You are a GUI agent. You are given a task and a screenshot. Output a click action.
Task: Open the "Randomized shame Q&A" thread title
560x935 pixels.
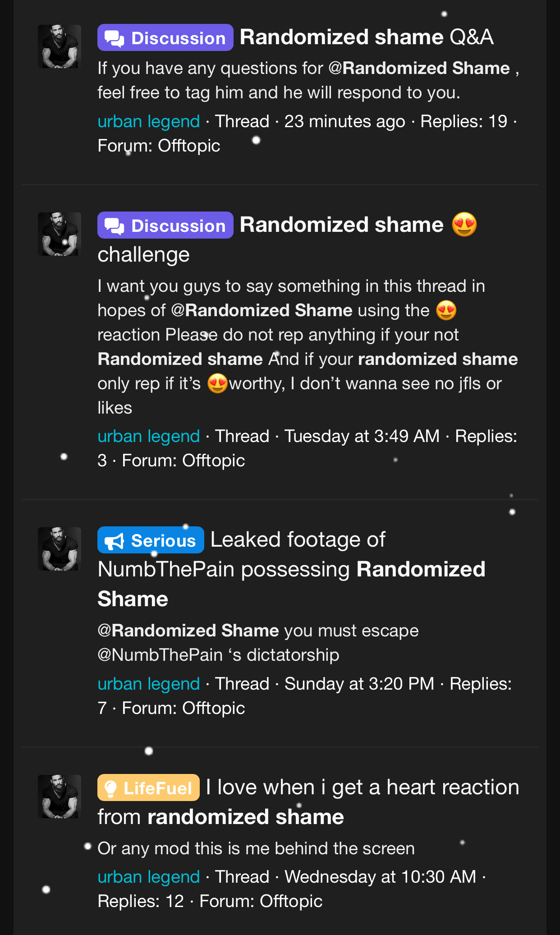click(366, 37)
